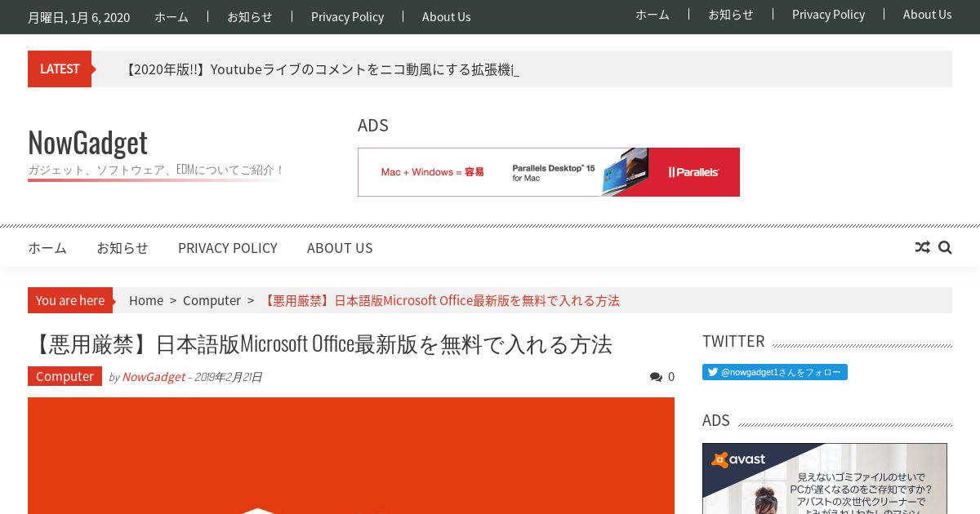Select お知らせ in main navigation
The width and height of the screenshot is (980, 514).
[x=122, y=248]
